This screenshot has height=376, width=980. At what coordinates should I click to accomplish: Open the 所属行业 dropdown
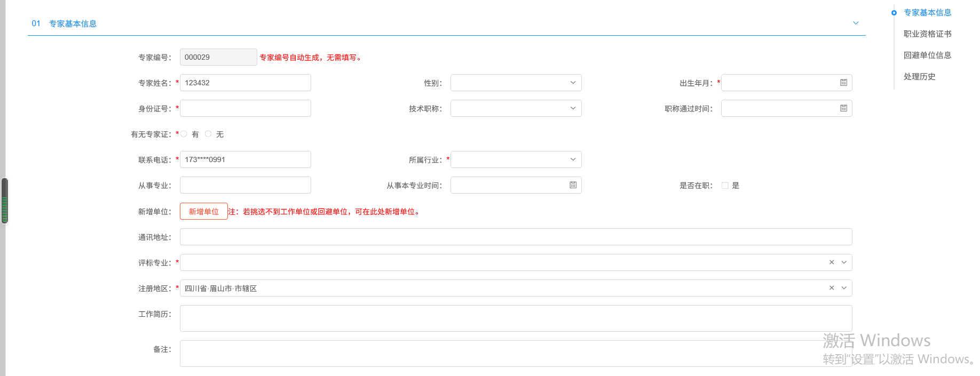516,159
